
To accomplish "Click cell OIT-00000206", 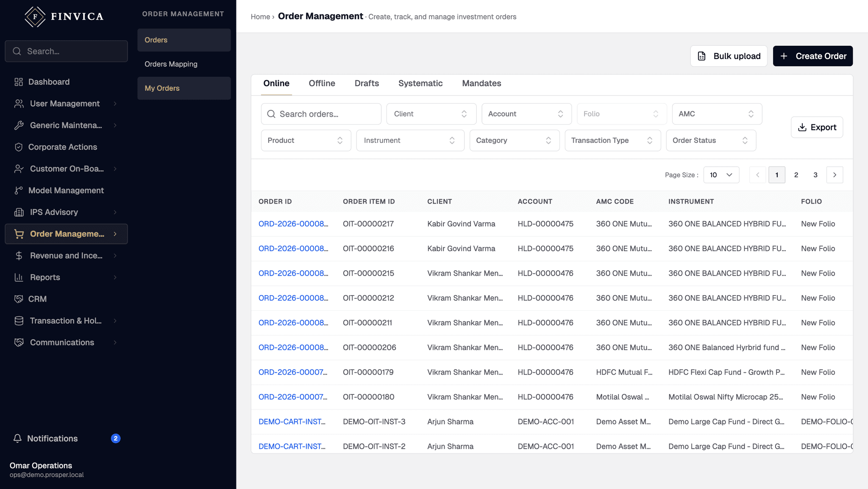I will (370, 348).
